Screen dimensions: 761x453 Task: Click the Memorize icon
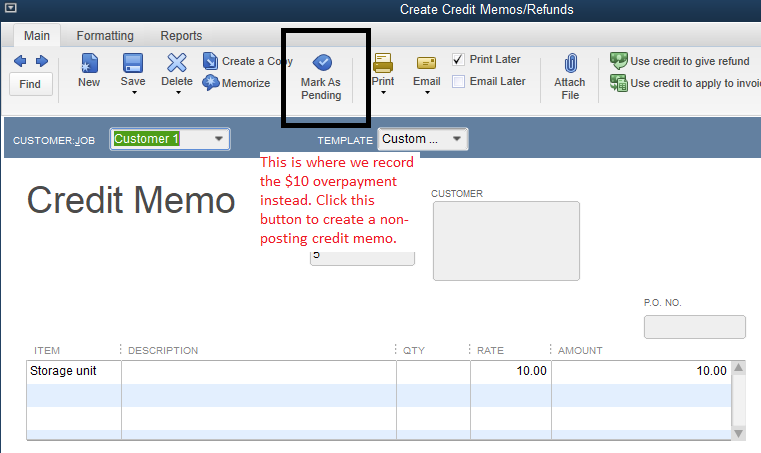[211, 83]
